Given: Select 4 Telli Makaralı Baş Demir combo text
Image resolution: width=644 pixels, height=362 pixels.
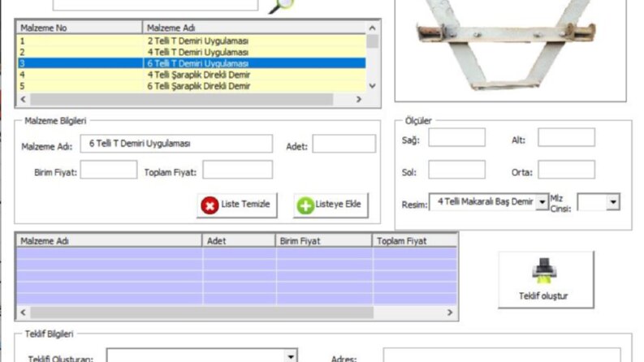Looking at the screenshot, I should (x=485, y=201).
